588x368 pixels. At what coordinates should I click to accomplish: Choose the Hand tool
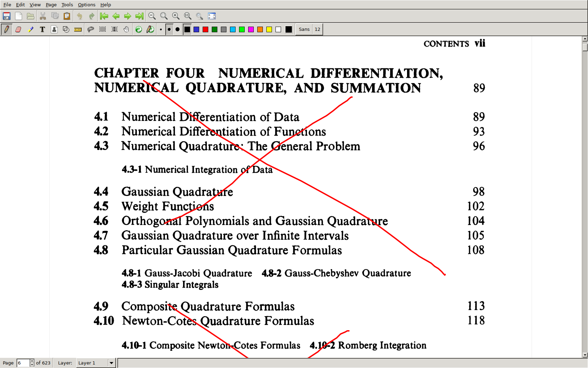tap(126, 29)
